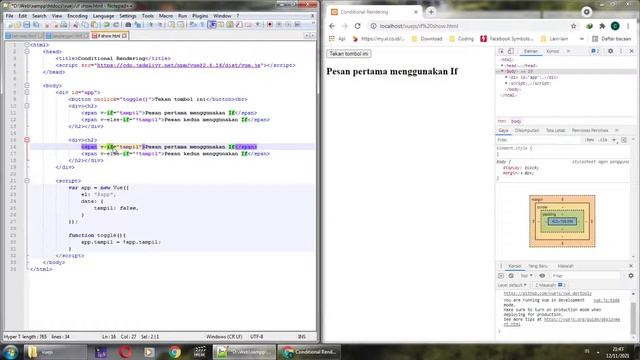Viewport: 640px width, 360px height.
Task: Open the Chrome extensions puzzle icon
Action: [602, 26]
